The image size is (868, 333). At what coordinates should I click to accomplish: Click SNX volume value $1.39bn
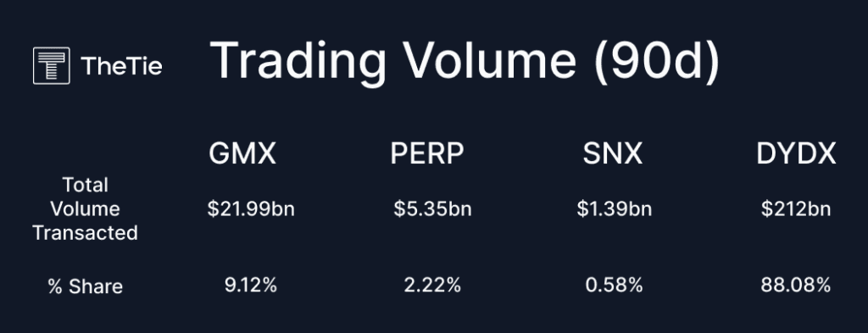(614, 209)
